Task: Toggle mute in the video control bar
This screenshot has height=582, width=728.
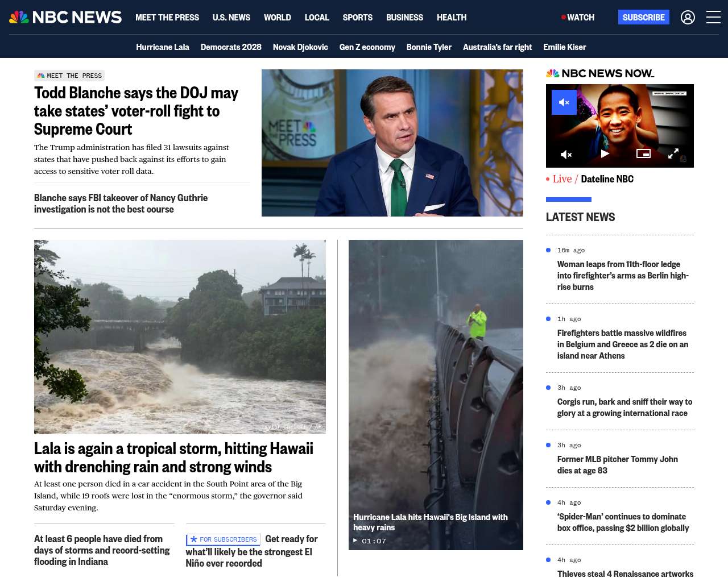Action: coord(566,154)
